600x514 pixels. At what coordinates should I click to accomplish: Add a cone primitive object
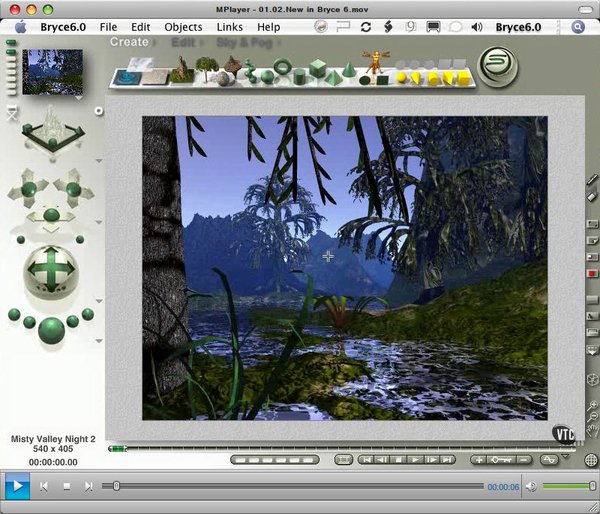pyautogui.click(x=348, y=70)
